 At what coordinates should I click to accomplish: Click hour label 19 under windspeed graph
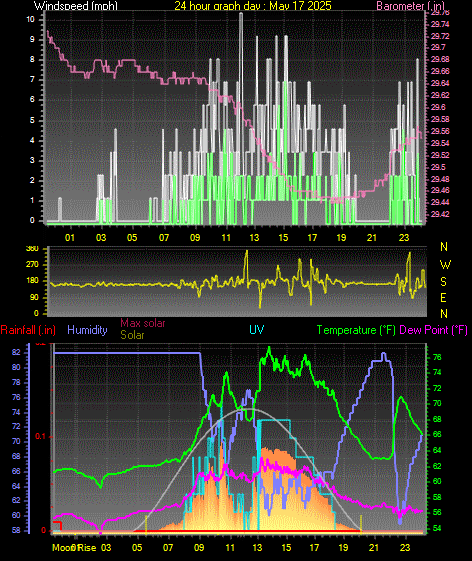click(341, 238)
